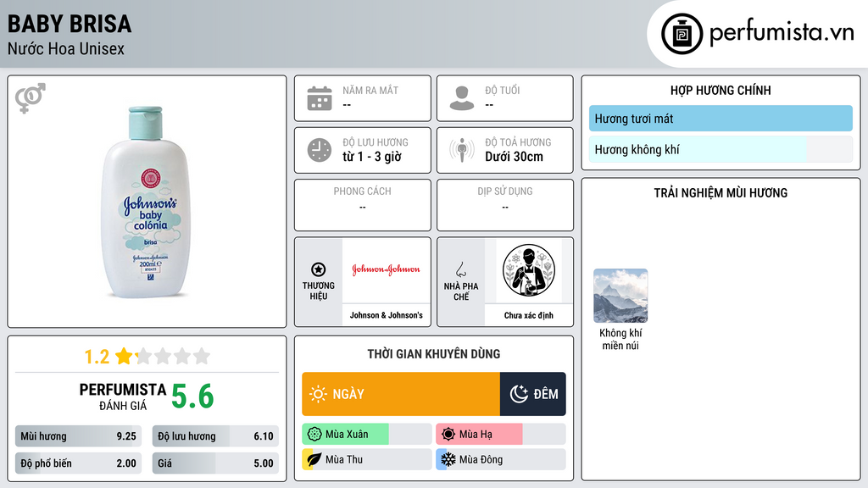Screen dimensions: 868x488
Task: Click the star badge icon above Thương hiệu
Action: click(x=319, y=269)
